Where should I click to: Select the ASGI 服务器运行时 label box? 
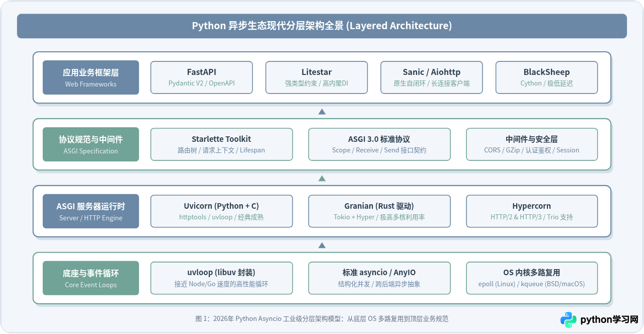point(91,211)
